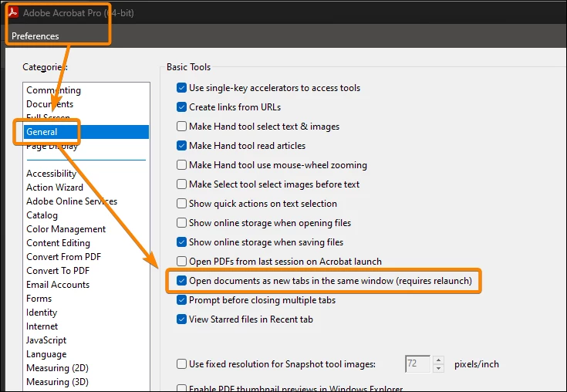Select Adobe Online Services category

pyautogui.click(x=72, y=201)
